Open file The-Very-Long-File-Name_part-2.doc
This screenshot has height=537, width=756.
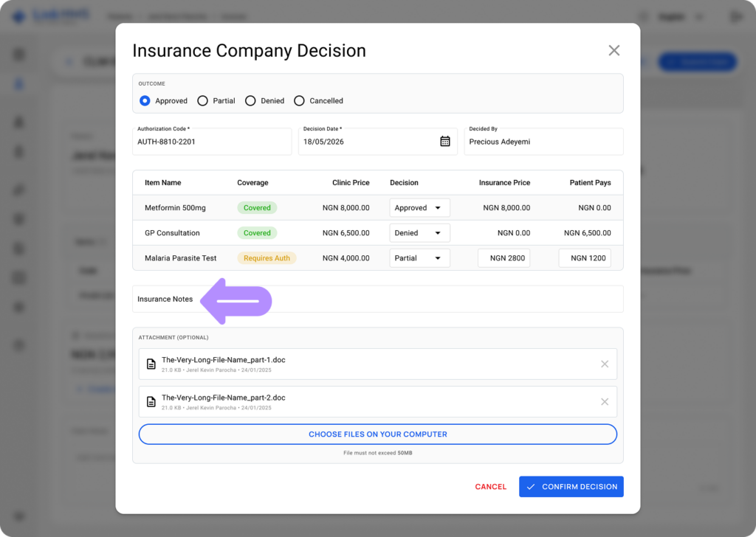223,398
